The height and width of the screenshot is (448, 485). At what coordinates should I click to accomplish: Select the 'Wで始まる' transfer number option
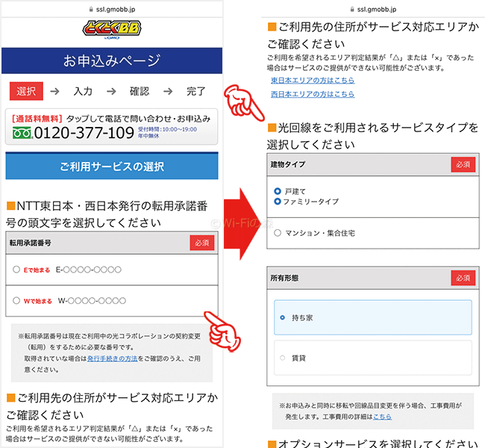(x=16, y=301)
